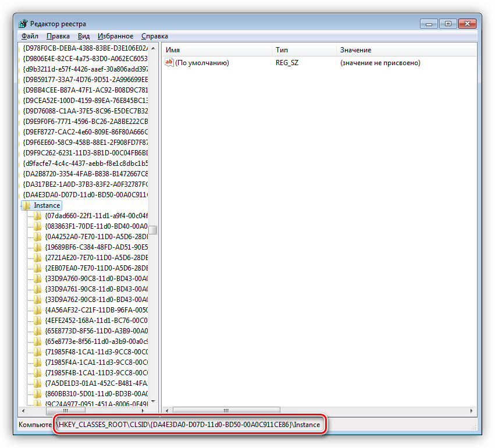Click the folder icon beside the {860BB310-5D01 key
Viewport: 495px width, 448px height.
click(x=38, y=394)
